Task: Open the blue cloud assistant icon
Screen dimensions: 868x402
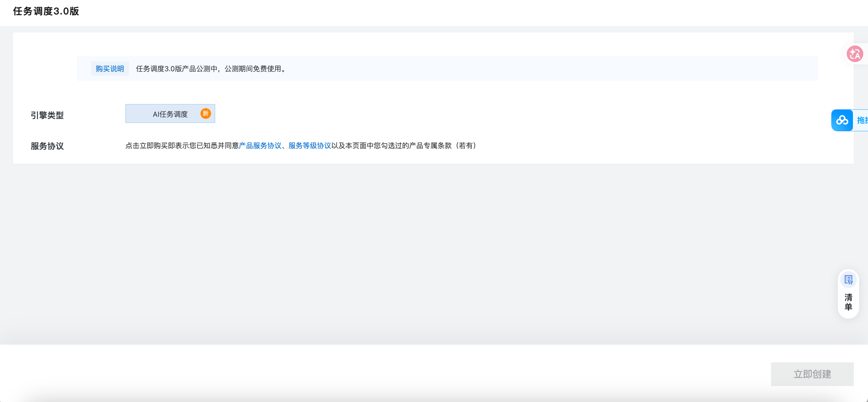Action: click(842, 120)
